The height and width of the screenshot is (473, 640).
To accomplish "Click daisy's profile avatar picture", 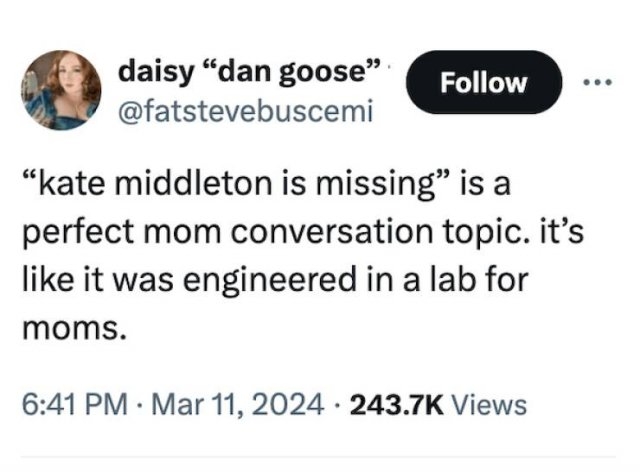I will 62,91.
